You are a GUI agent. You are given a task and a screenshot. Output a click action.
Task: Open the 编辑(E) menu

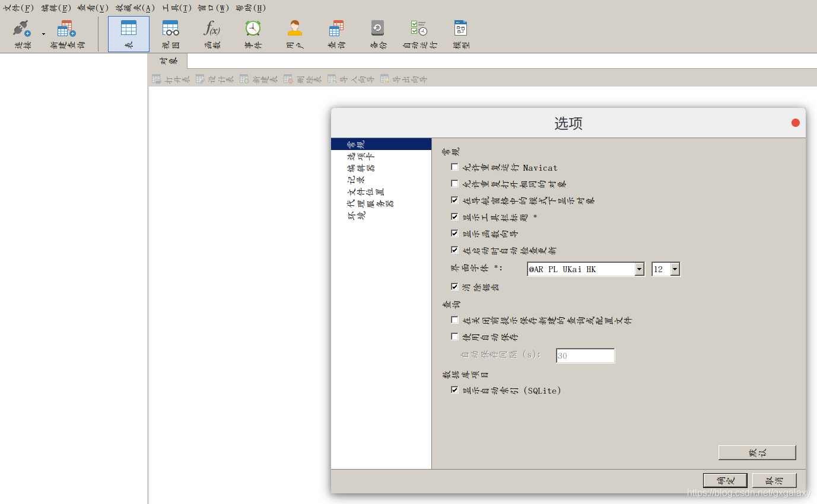tap(56, 8)
